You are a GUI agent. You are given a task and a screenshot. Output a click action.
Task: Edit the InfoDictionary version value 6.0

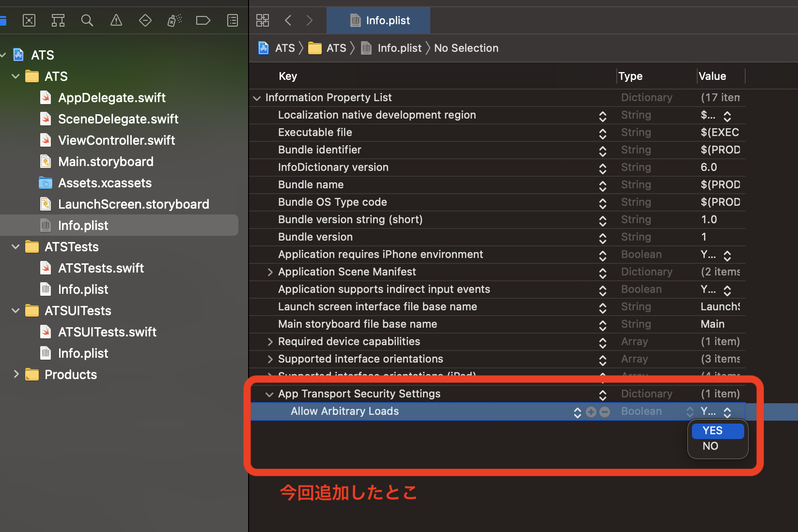pyautogui.click(x=709, y=167)
